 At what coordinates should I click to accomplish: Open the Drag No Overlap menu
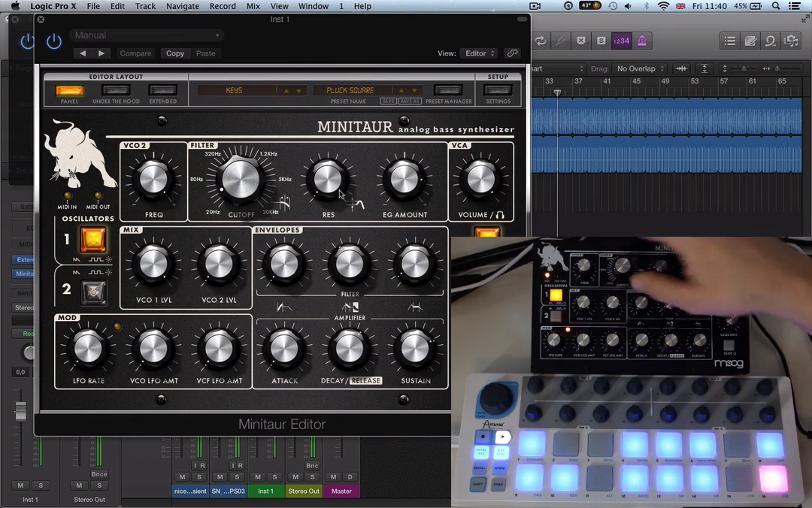640,68
